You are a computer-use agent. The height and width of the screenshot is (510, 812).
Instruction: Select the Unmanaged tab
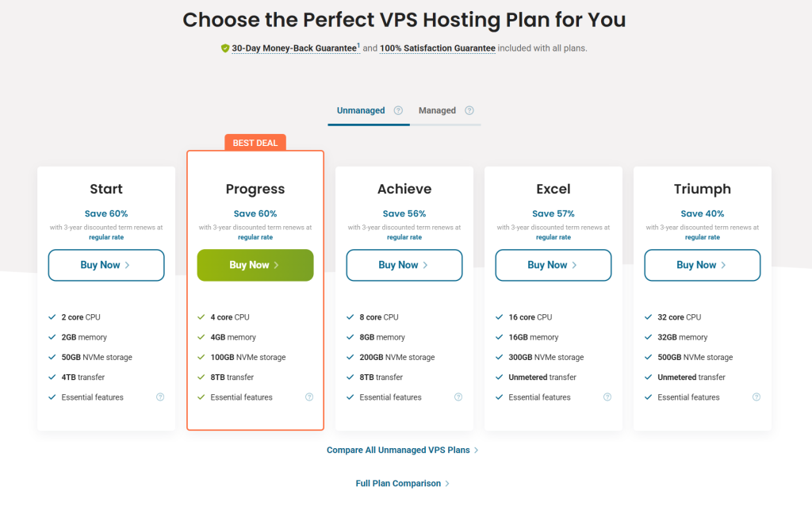click(361, 110)
